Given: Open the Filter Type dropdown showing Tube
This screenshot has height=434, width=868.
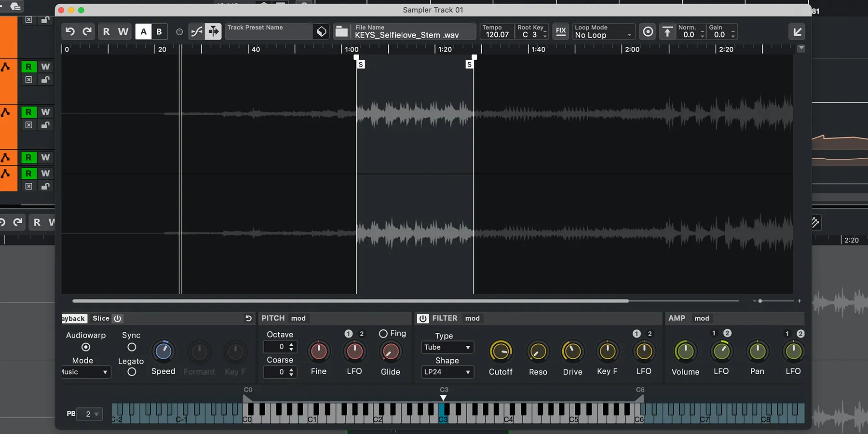Looking at the screenshot, I should [x=447, y=347].
